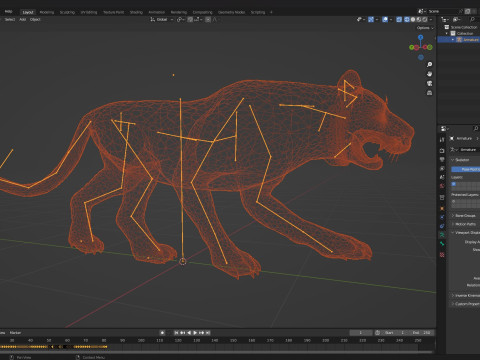Toggle proportional editing
This screenshot has height=360, width=480.
pos(208,20)
